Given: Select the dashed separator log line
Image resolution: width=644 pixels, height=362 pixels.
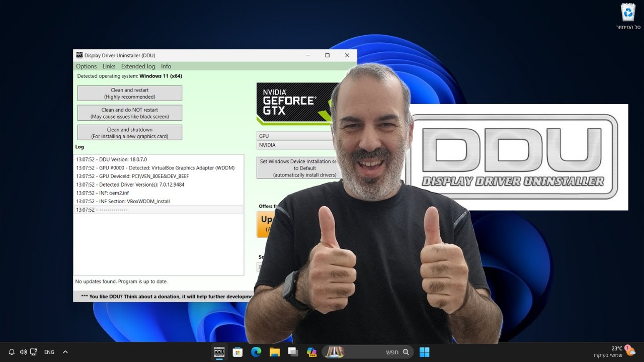Looking at the screenshot, I should pyautogui.click(x=158, y=210).
